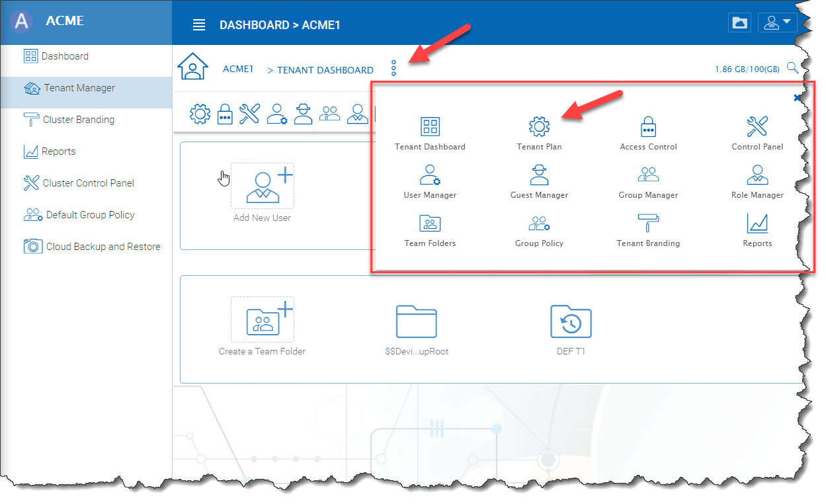Select Cluster Control Panel in the left sidebar
Image resolution: width=826 pixels, height=504 pixels.
86,183
